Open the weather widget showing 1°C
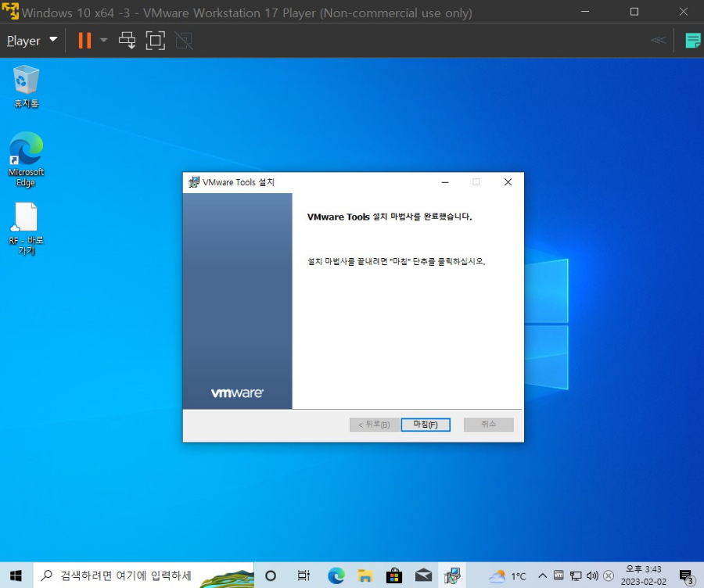 coord(508,576)
